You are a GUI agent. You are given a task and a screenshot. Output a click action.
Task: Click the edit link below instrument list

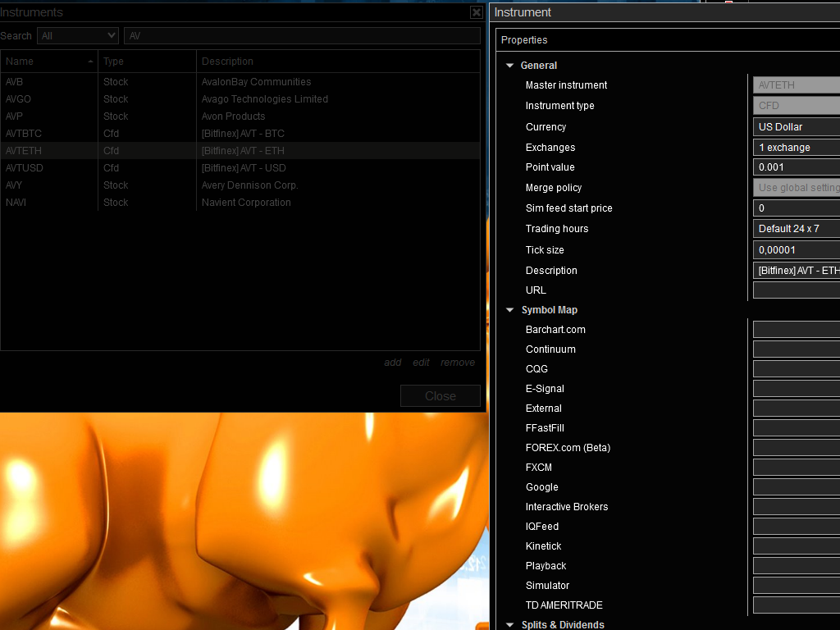click(421, 363)
